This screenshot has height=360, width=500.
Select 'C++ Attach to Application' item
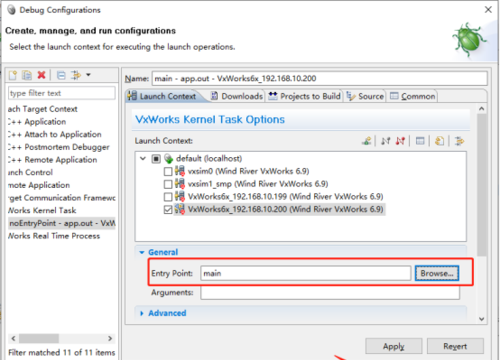coord(55,134)
